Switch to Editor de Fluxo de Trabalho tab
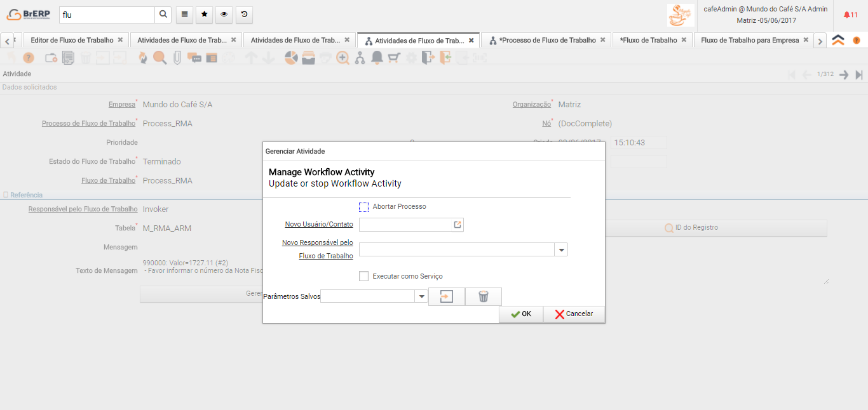This screenshot has height=410, width=868. 72,40
